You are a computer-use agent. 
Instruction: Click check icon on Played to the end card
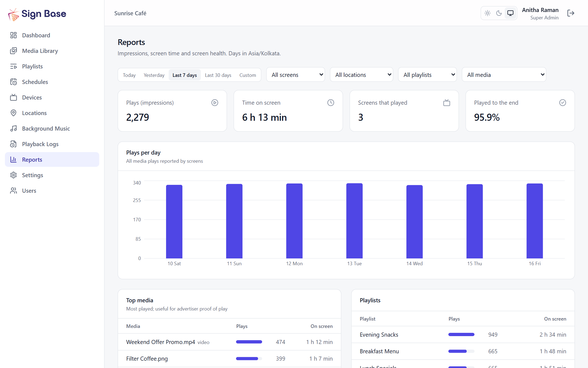point(563,102)
